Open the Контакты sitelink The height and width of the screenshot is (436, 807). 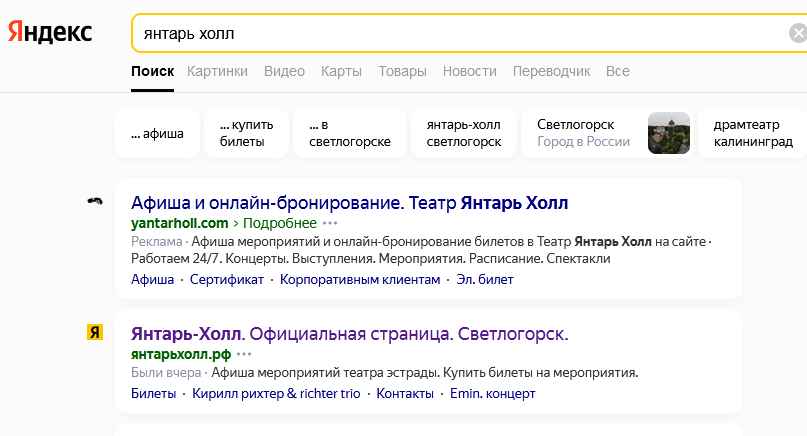405,394
